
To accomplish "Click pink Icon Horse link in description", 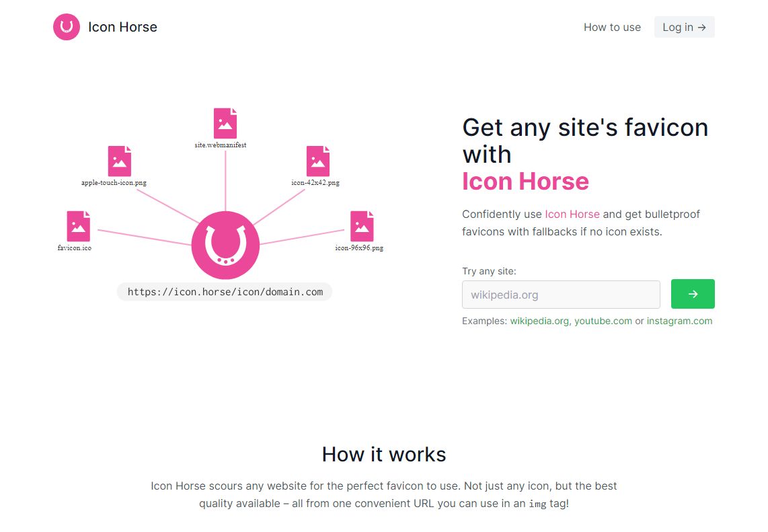I will tap(572, 214).
